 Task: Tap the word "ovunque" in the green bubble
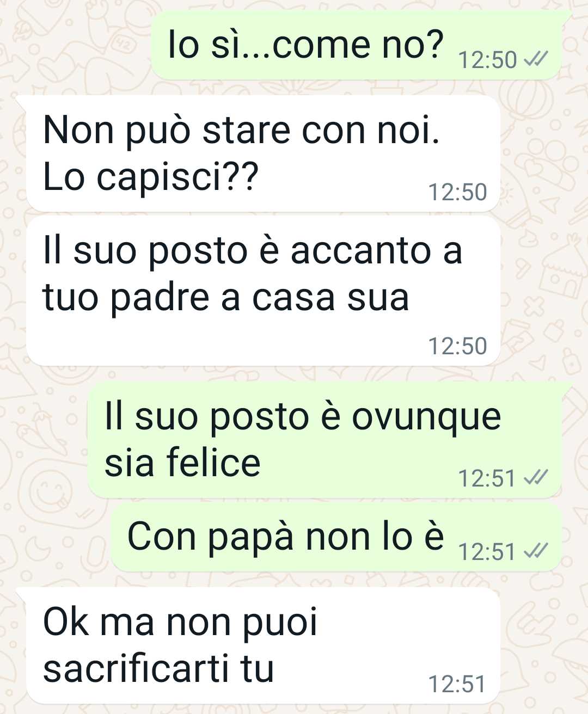click(426, 418)
